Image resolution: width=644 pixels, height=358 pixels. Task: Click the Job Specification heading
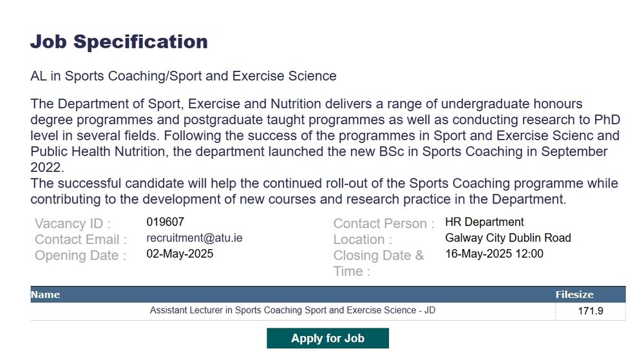[x=119, y=41]
